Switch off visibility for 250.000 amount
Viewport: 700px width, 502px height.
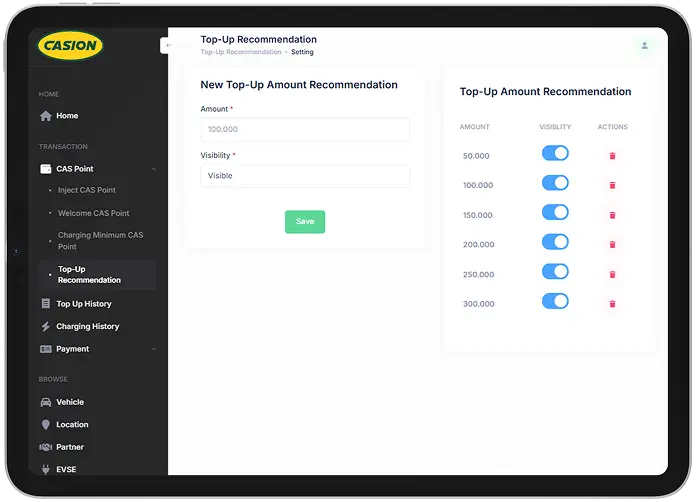click(555, 271)
